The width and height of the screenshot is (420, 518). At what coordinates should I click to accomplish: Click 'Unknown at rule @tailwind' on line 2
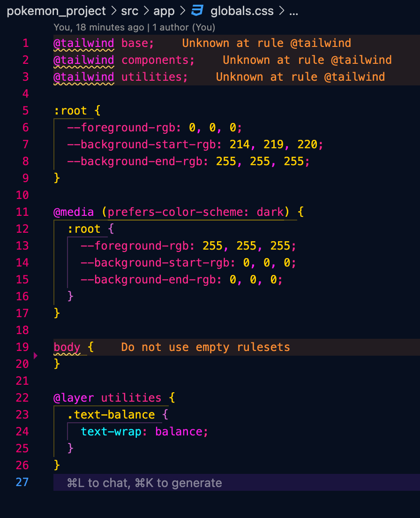point(307,60)
